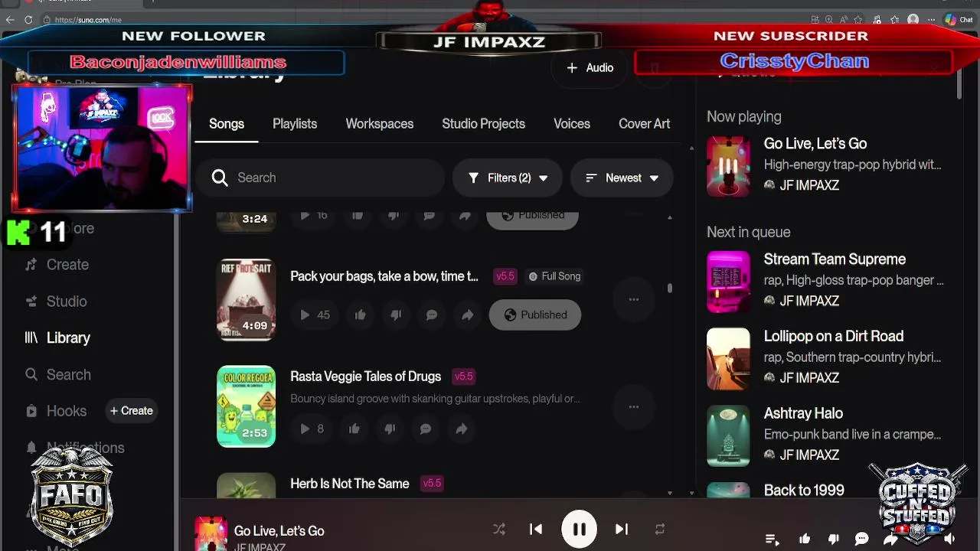Like the current song in player bar
The image size is (980, 551).
coord(805,540)
